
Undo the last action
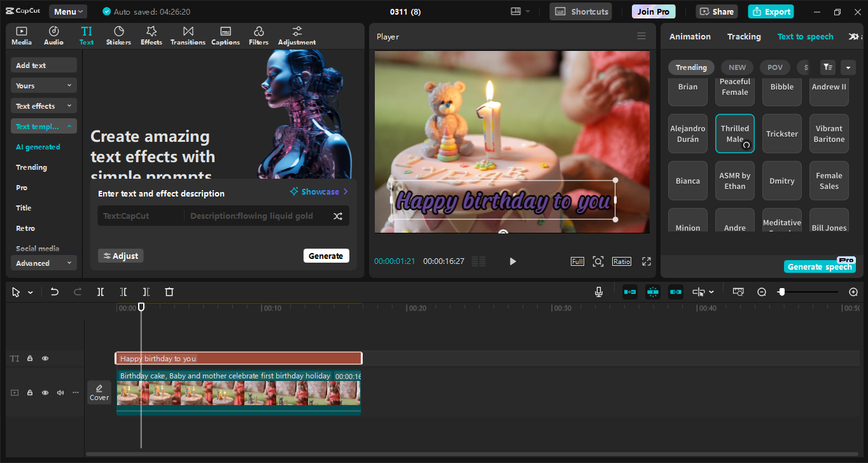(x=55, y=292)
